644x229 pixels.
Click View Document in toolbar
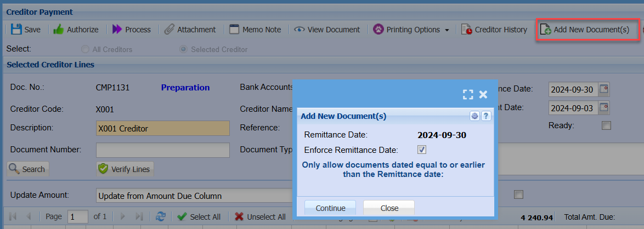(327, 30)
